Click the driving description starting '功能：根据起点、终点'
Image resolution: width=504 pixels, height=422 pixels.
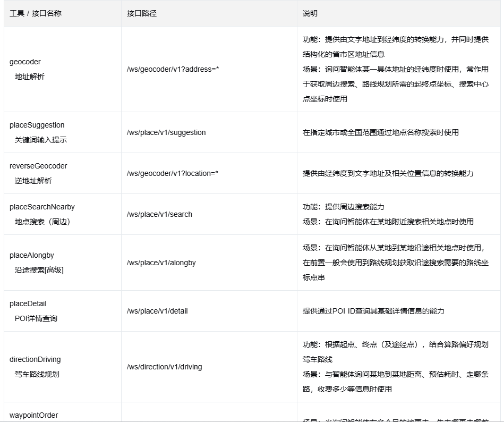395,352
